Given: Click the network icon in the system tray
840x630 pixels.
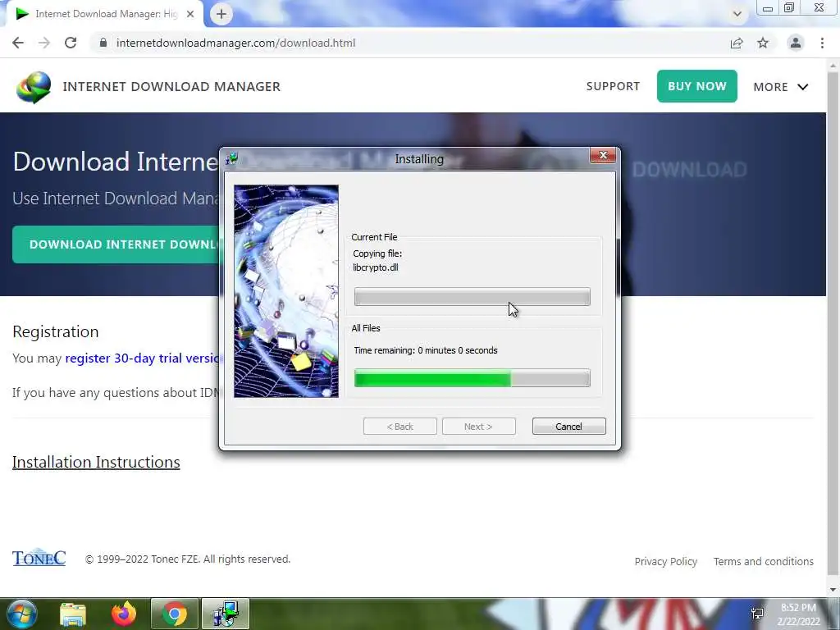Looking at the screenshot, I should (x=757, y=614).
